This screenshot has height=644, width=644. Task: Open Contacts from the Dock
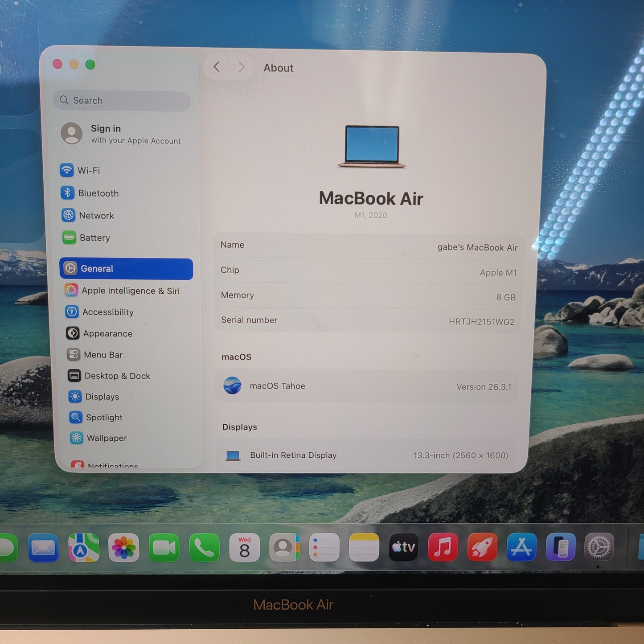pos(284,547)
